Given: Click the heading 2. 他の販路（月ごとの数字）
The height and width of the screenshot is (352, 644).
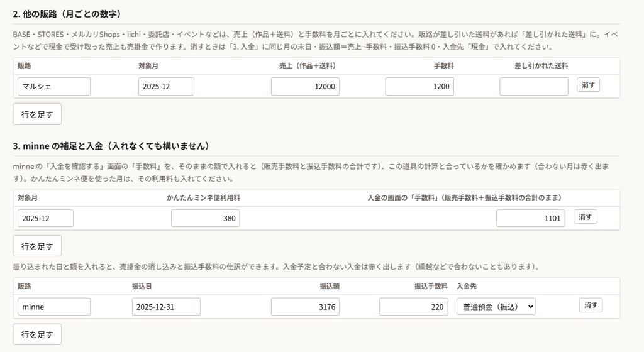Looking at the screenshot, I should [68, 14].
